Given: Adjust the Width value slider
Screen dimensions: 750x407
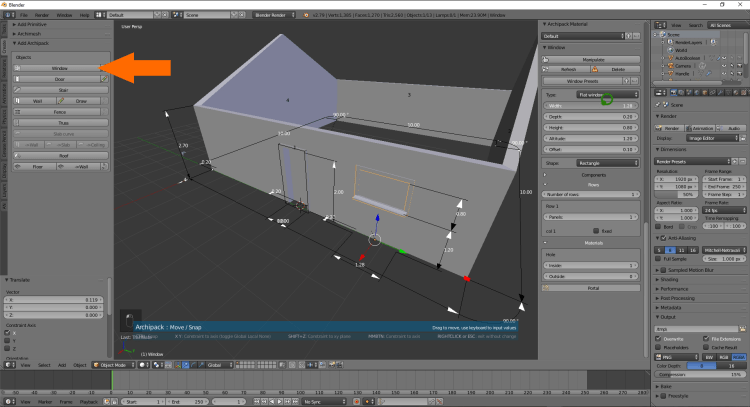Looking at the screenshot, I should [591, 105].
